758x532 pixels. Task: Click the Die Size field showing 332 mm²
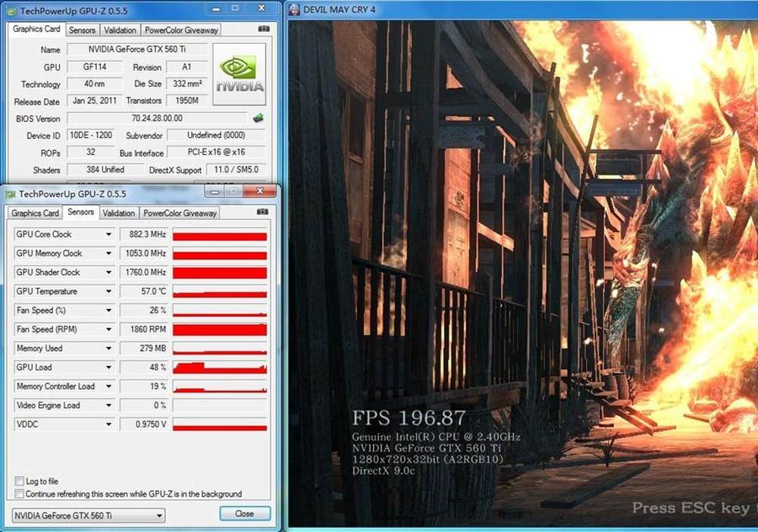coord(187,84)
